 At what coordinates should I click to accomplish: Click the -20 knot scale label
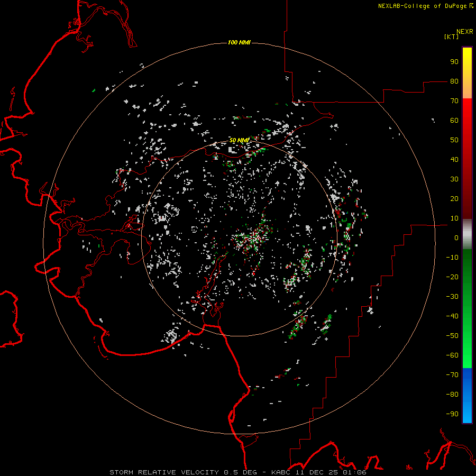click(x=452, y=277)
